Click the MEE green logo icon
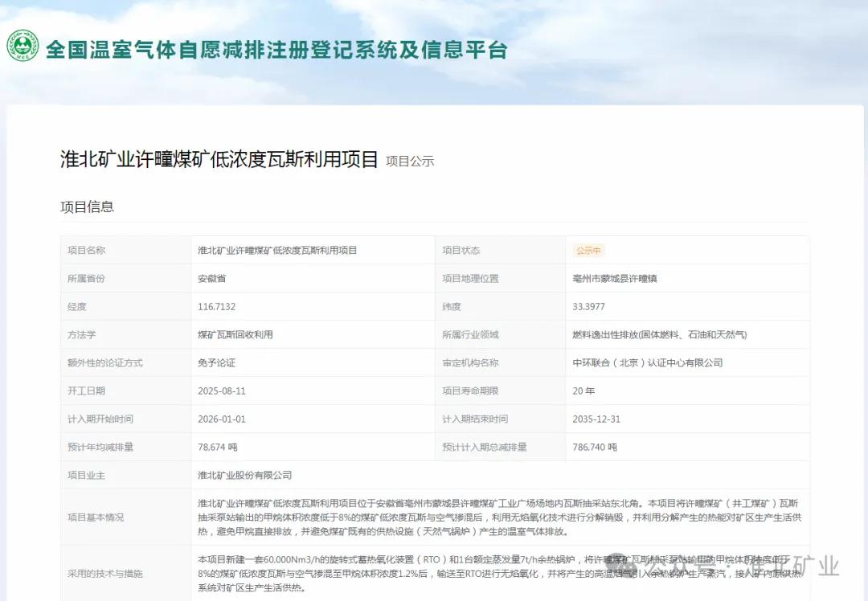This screenshot has height=601, width=868. [x=23, y=46]
